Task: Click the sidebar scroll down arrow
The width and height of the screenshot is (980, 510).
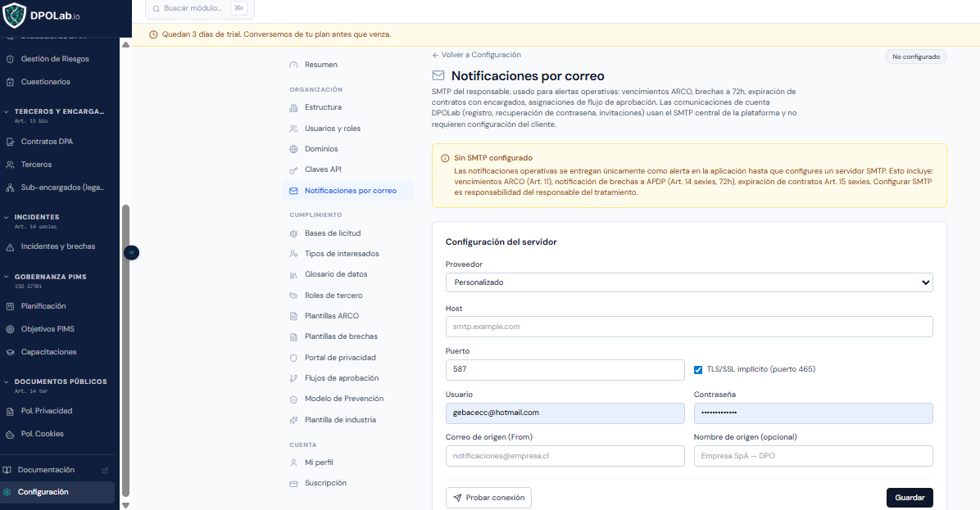Action: point(125,505)
